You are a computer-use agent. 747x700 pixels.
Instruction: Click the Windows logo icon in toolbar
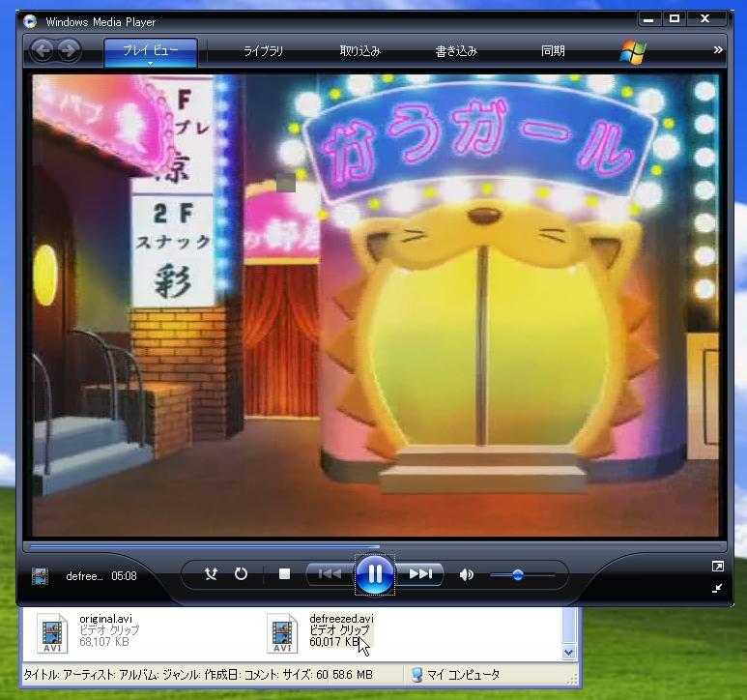pos(633,51)
